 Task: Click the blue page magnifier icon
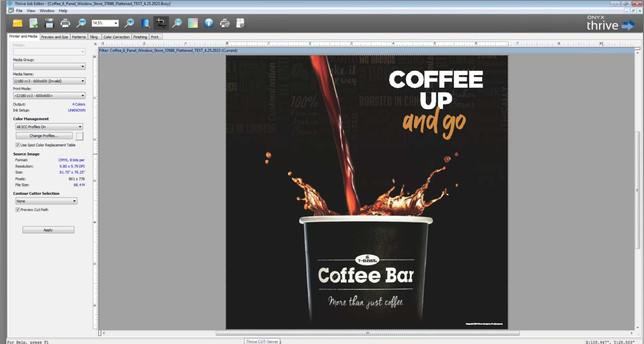click(x=145, y=23)
